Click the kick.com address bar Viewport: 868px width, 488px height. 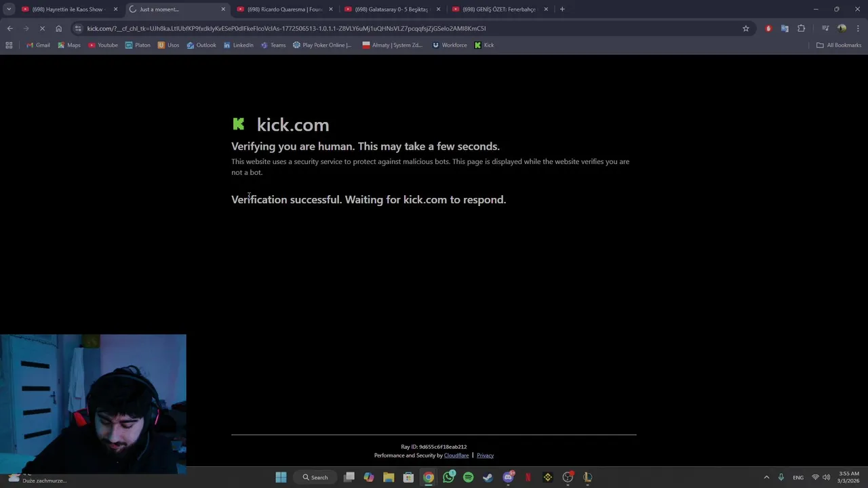click(x=407, y=28)
